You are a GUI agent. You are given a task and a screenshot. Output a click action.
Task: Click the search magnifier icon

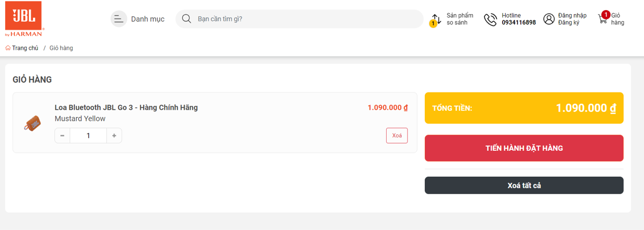click(187, 19)
